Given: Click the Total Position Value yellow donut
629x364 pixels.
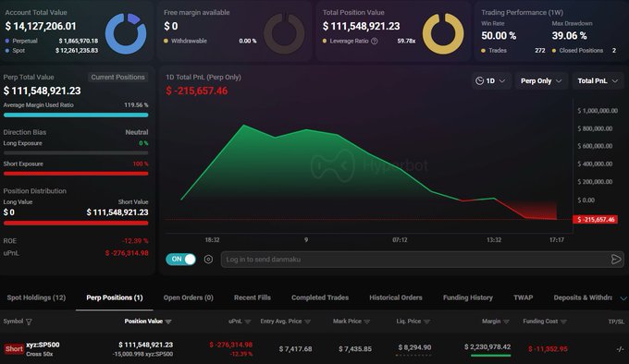Looking at the screenshot, I should point(443,33).
